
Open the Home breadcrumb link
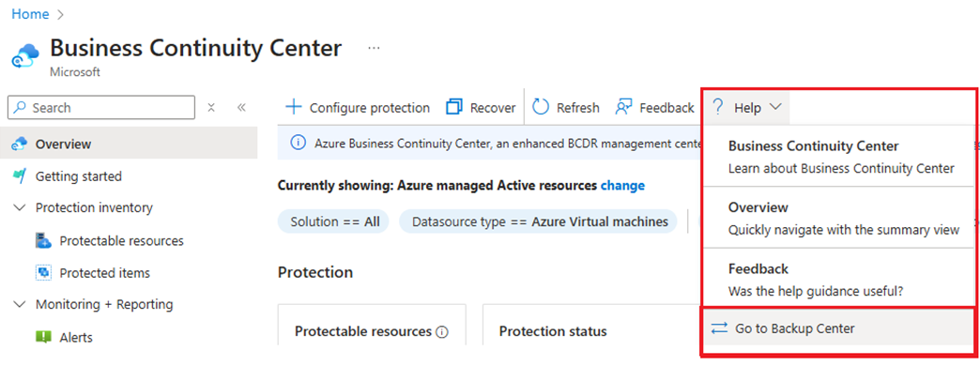pos(30,13)
